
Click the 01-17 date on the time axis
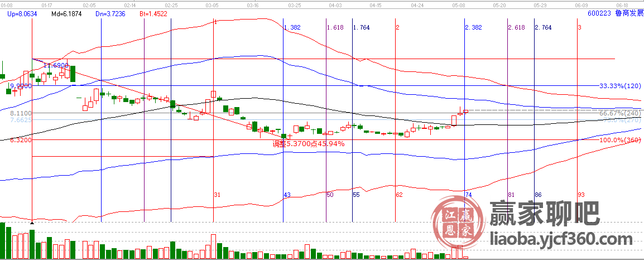(47, 6)
